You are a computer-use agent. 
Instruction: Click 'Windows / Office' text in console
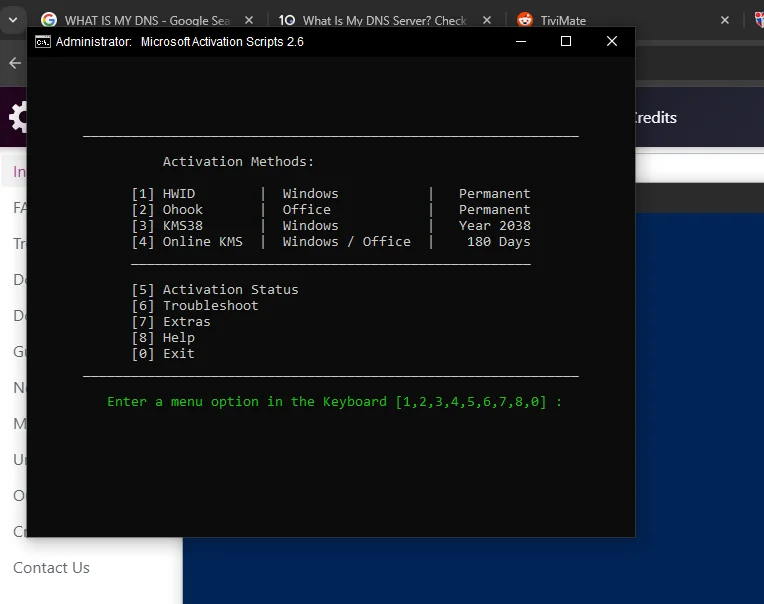pyautogui.click(x=346, y=242)
